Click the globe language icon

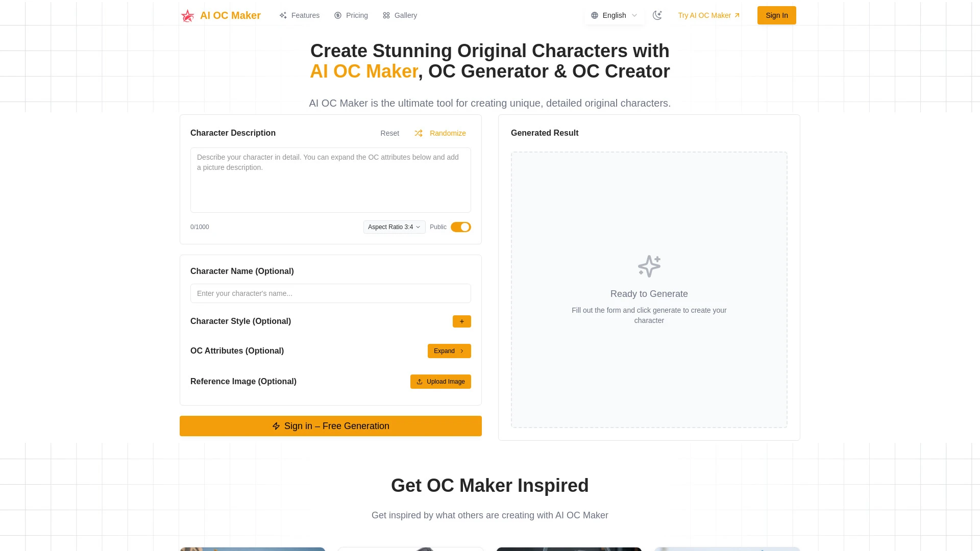pos(595,15)
